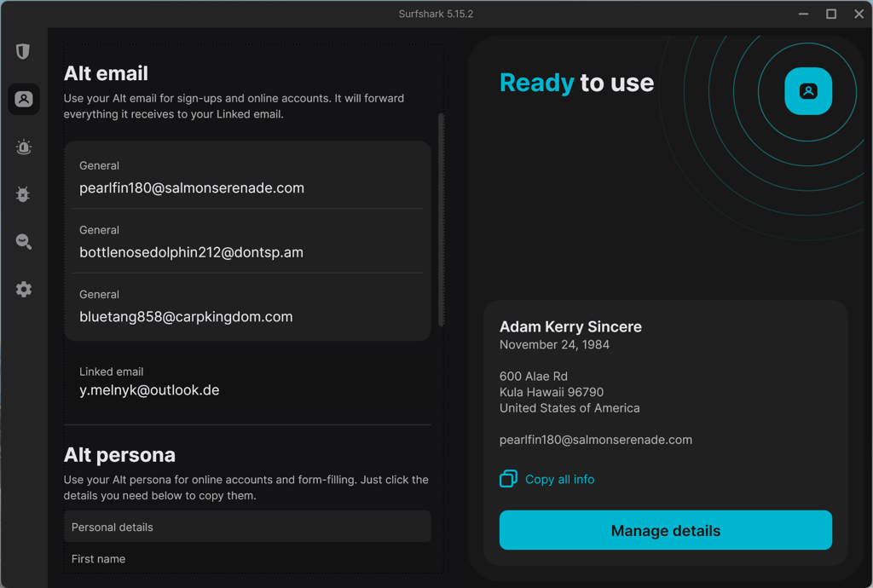The image size is (873, 588).
Task: Select the Alternative ID persona sidebar icon
Action: pyautogui.click(x=23, y=99)
